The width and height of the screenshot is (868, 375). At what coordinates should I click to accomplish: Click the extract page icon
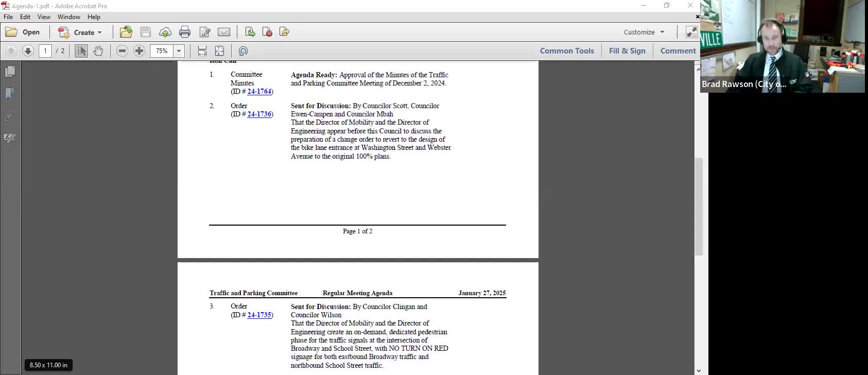coord(284,32)
